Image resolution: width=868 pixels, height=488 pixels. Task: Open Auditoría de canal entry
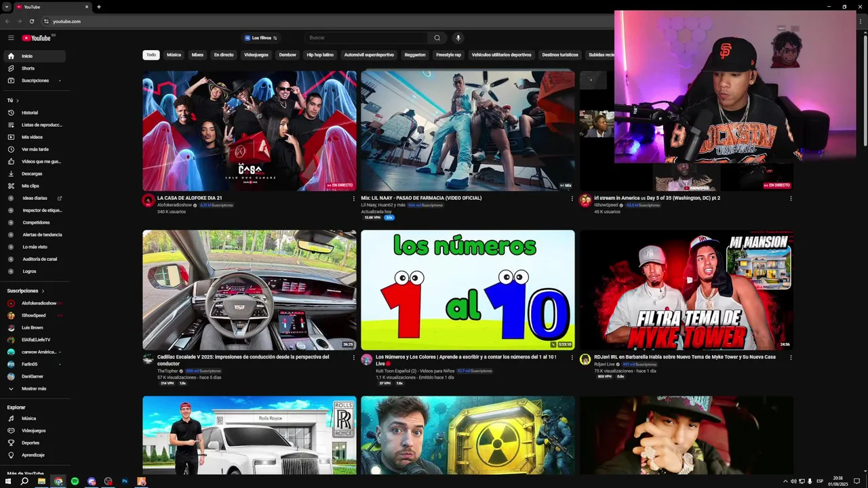(34, 259)
